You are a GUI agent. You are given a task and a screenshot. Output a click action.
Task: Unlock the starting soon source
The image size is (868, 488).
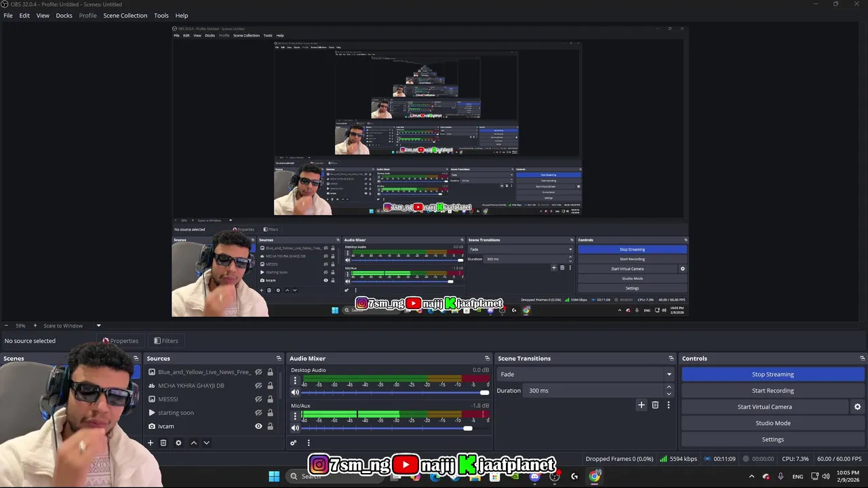point(270,413)
